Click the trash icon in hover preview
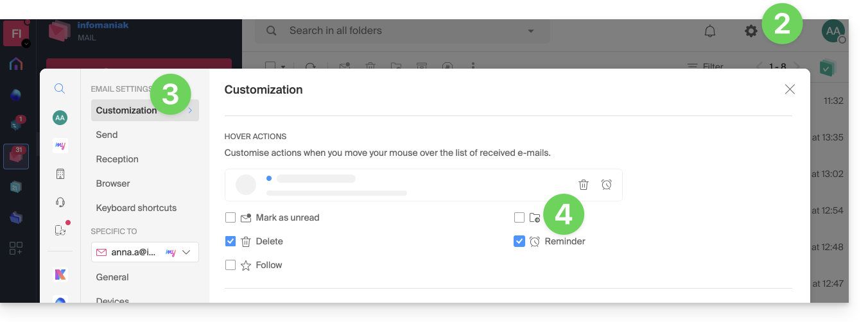 (584, 185)
